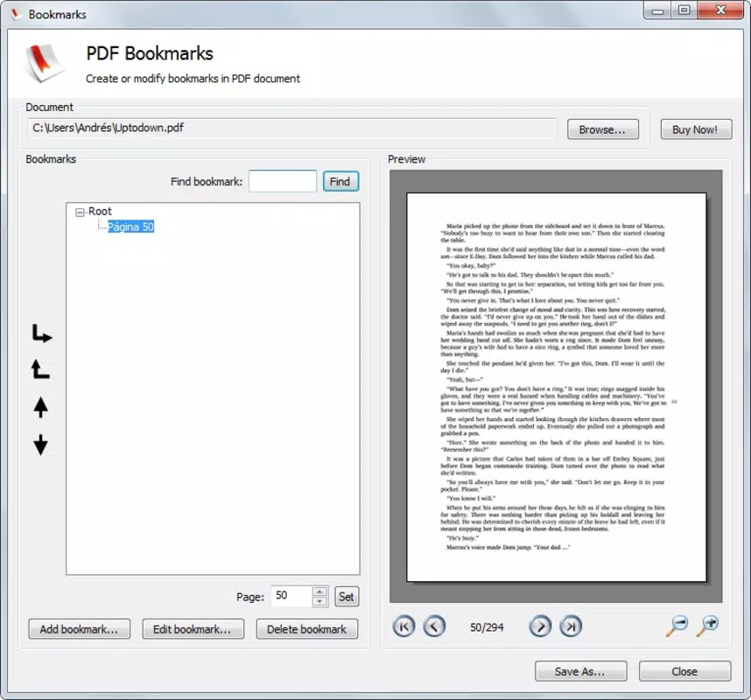Click the Buy Now! button
The width and height of the screenshot is (751, 700).
click(x=696, y=129)
